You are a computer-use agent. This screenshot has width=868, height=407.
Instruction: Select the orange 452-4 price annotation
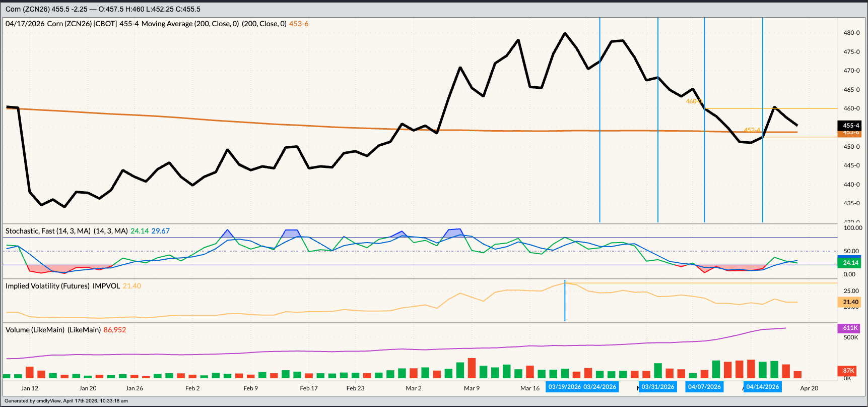[752, 130]
